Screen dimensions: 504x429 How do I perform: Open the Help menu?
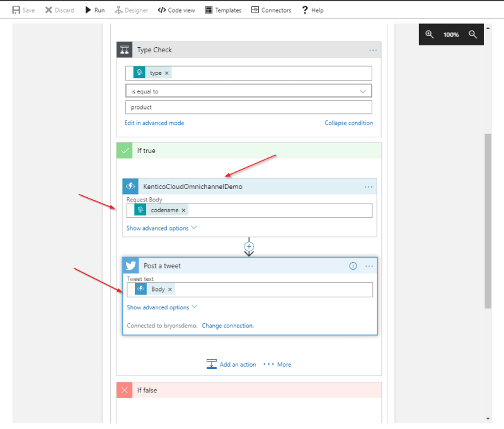pyautogui.click(x=312, y=10)
